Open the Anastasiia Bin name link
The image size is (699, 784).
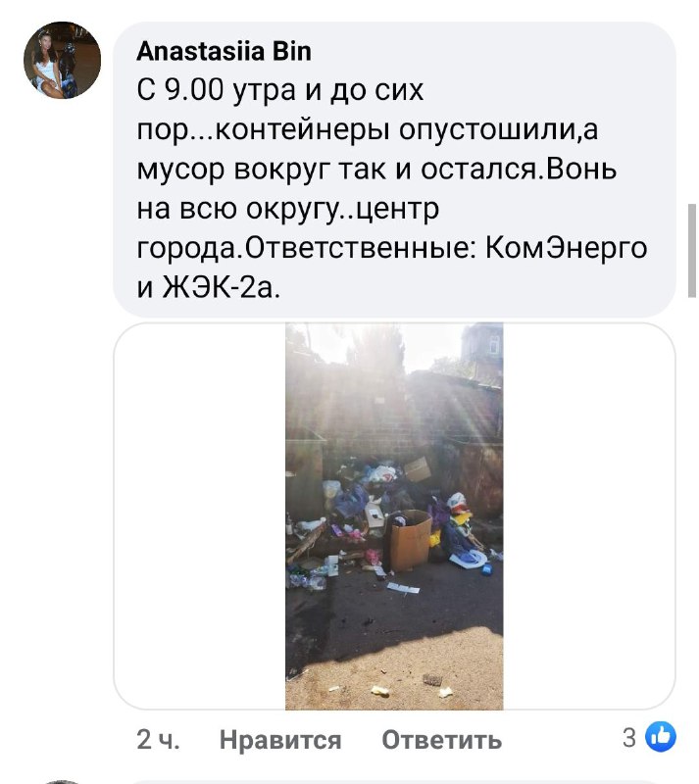[224, 51]
